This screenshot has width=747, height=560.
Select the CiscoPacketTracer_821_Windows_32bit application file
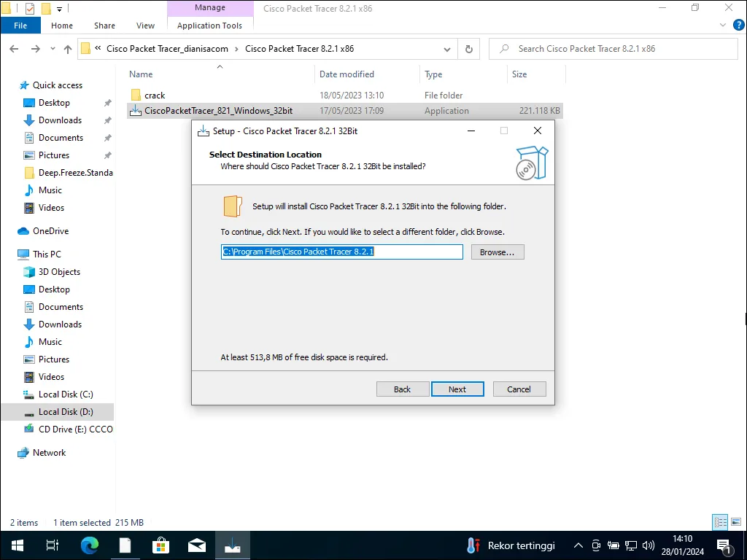coord(218,111)
